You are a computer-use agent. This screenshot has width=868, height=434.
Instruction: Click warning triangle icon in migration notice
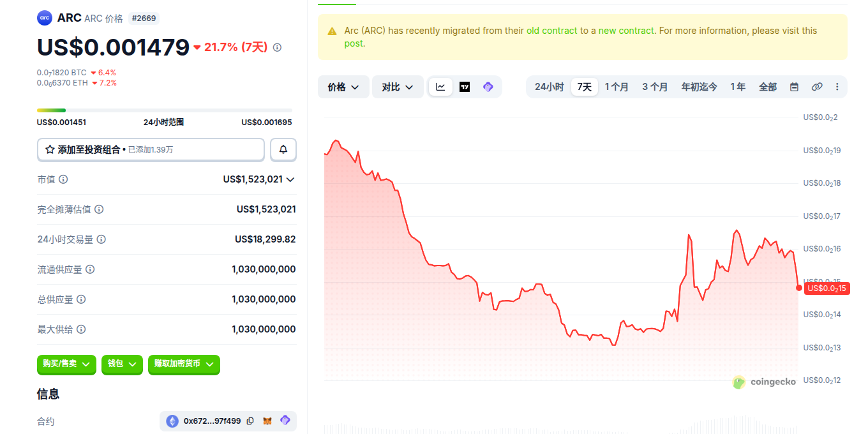coord(332,31)
